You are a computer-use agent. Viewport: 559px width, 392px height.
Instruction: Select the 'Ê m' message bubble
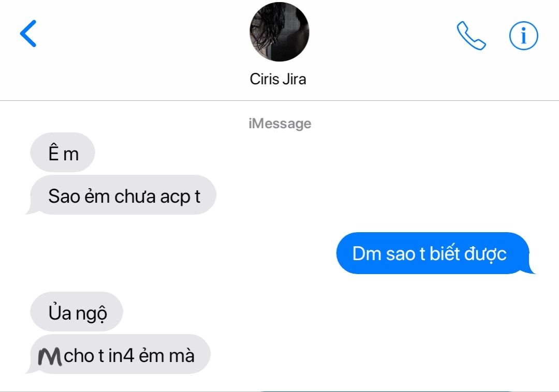[63, 153]
